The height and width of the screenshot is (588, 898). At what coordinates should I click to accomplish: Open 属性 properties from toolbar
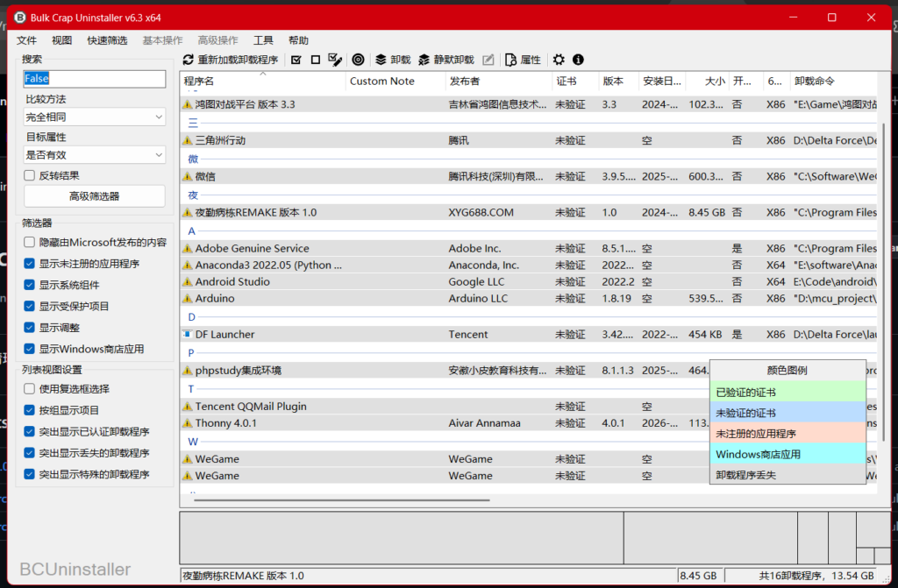[x=523, y=60]
